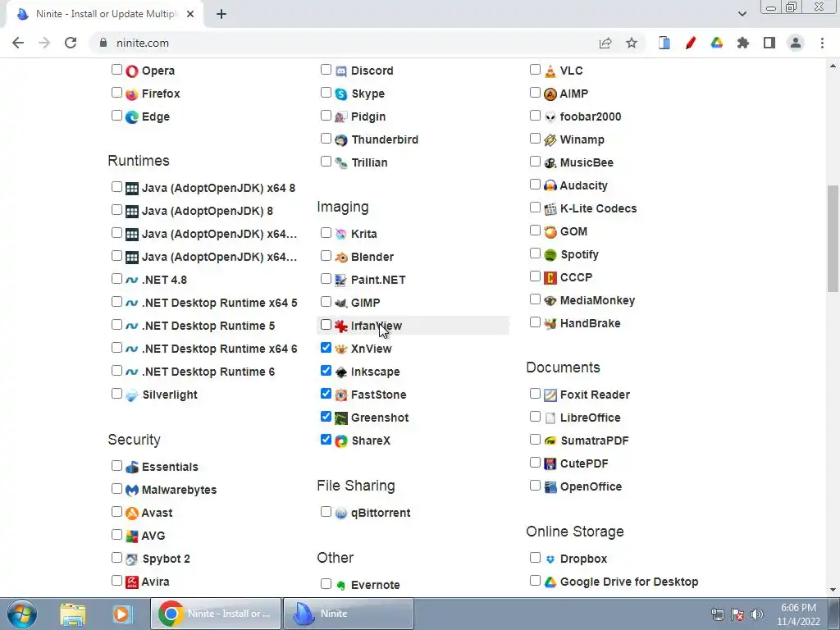Open File Explorer from the taskbar
840x630 pixels.
coord(73,614)
